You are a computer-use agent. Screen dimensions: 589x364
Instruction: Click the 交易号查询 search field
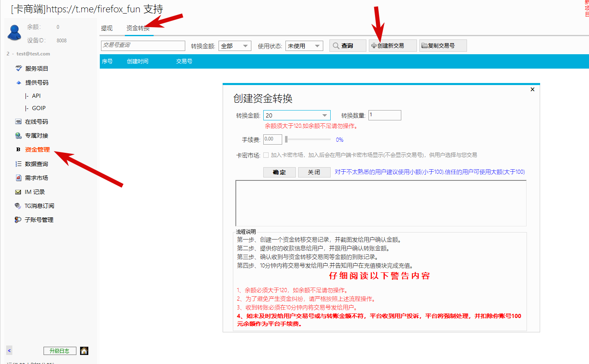pyautogui.click(x=143, y=46)
